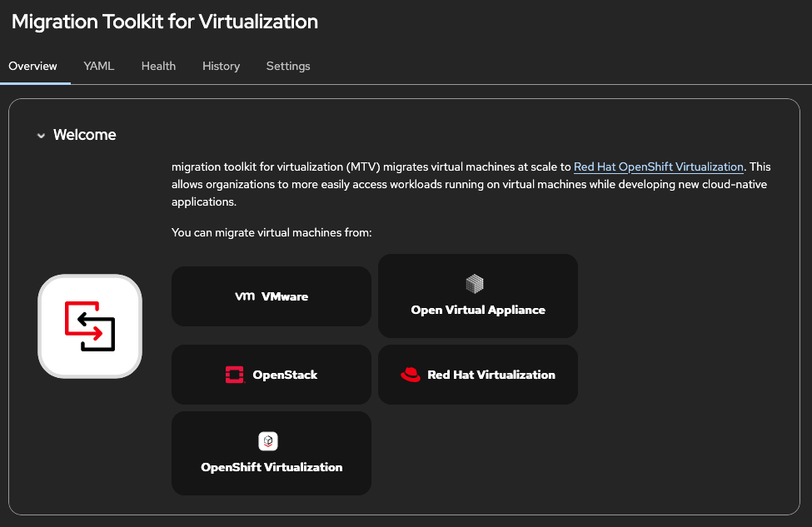Select the Settings tab
The height and width of the screenshot is (527, 812).
(288, 66)
